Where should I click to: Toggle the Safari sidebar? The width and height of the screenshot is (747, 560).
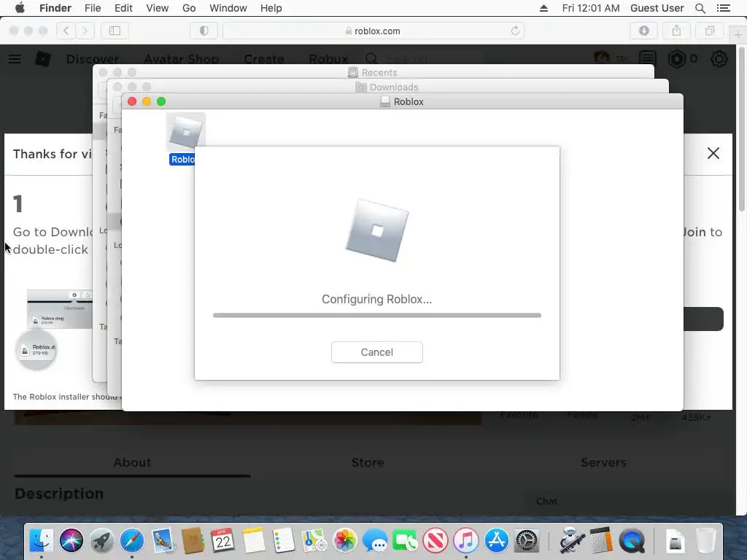coord(115,31)
